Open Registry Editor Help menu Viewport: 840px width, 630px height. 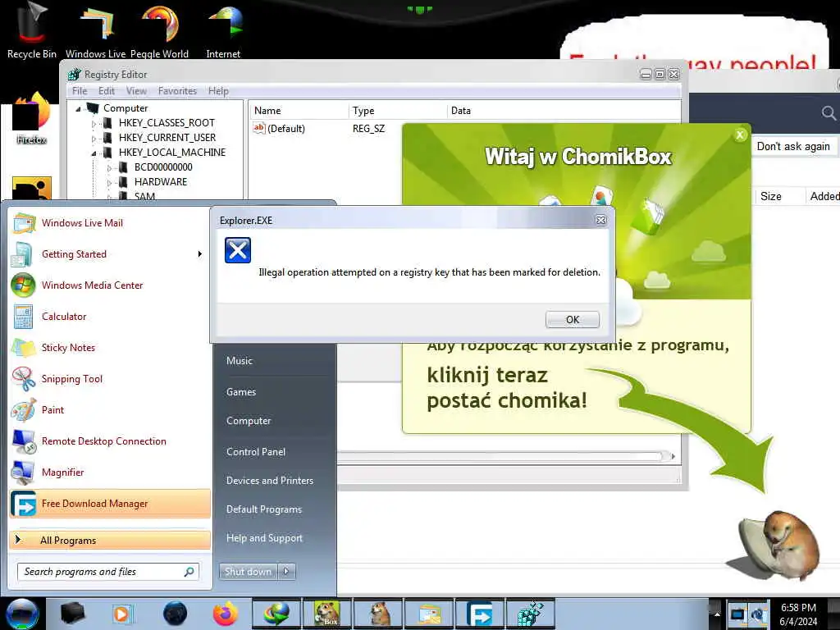coord(218,91)
